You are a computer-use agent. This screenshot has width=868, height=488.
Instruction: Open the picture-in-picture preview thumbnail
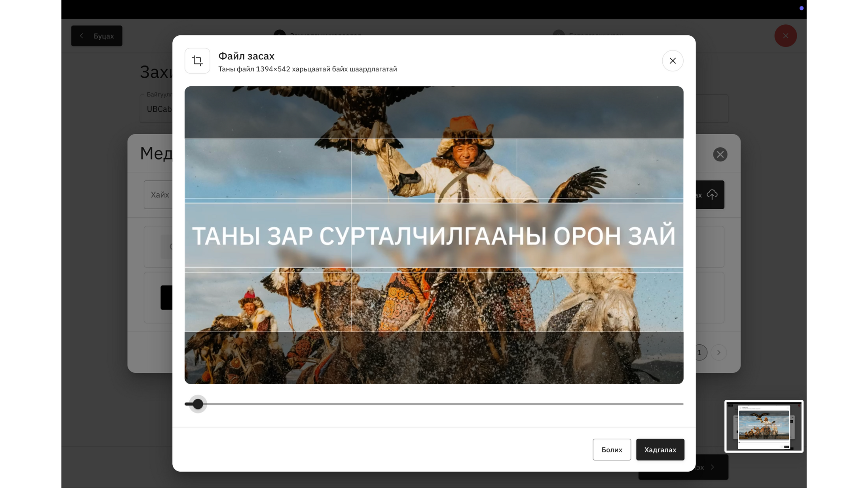[764, 426]
